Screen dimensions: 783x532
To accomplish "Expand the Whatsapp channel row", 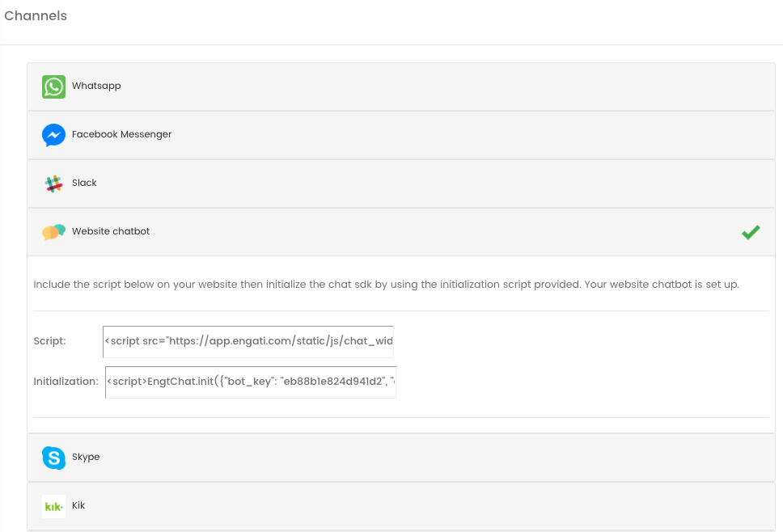I will [x=401, y=87].
